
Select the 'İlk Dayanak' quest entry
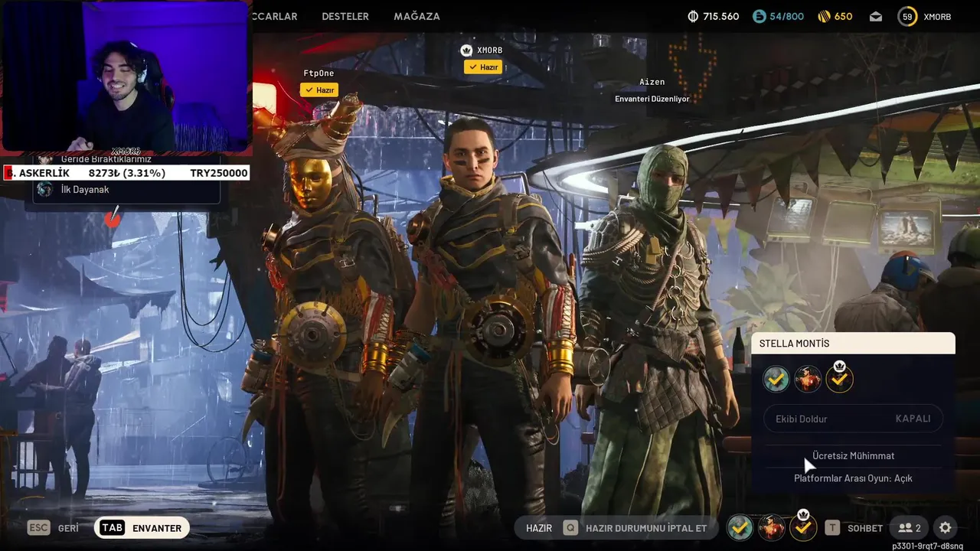[x=126, y=190]
